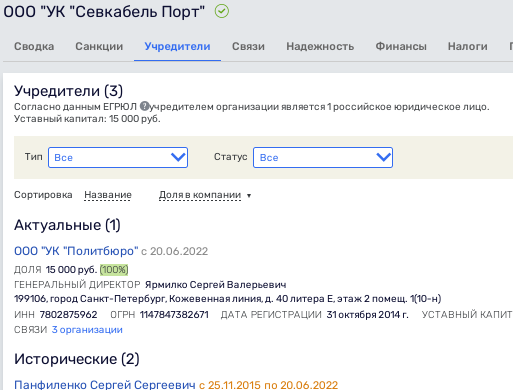The width and height of the screenshot is (513, 390).
Task: Open the Сводка tab
Action: click(34, 46)
